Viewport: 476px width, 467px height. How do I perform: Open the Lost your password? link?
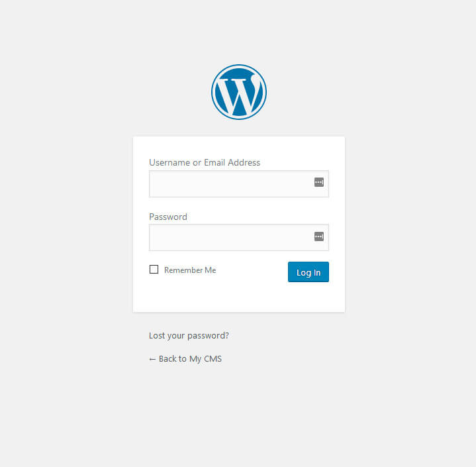pyautogui.click(x=189, y=335)
